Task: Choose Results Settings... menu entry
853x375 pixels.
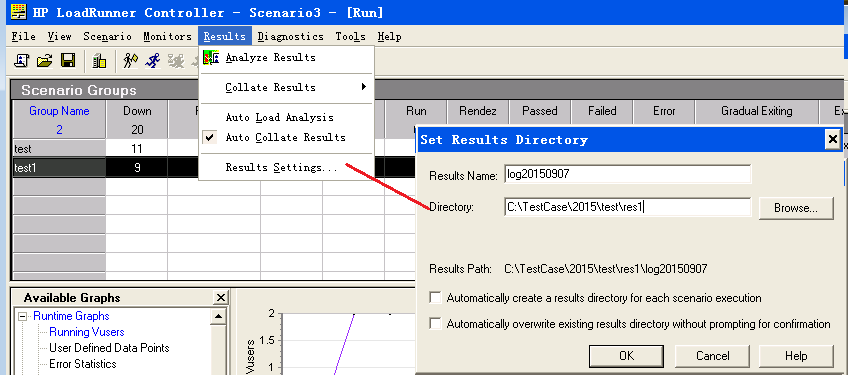Action: tap(286, 168)
